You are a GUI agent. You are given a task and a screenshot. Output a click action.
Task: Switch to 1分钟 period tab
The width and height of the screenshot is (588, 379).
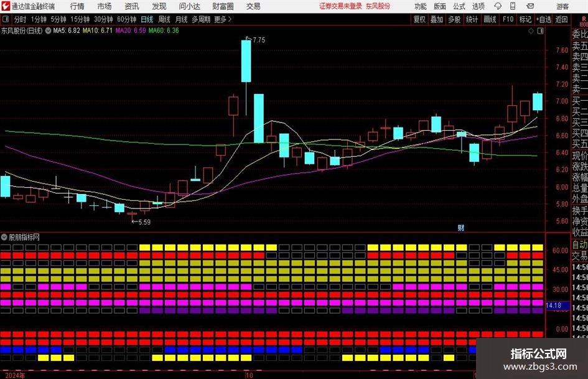pyautogui.click(x=39, y=19)
